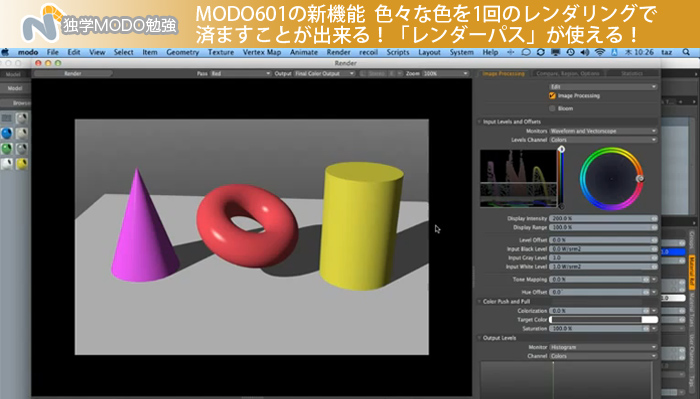Open the Texture menu
Image resolution: width=700 pixels, height=399 pixels.
click(x=221, y=52)
